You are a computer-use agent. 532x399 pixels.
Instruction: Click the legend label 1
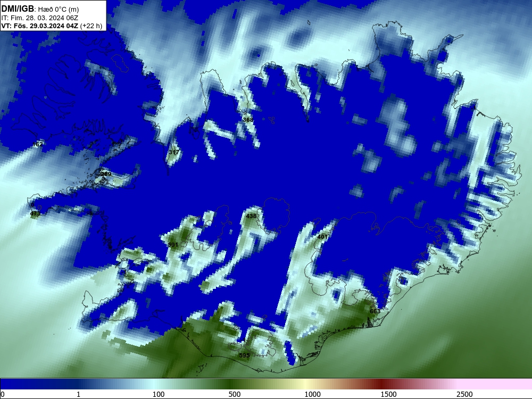tap(78, 394)
